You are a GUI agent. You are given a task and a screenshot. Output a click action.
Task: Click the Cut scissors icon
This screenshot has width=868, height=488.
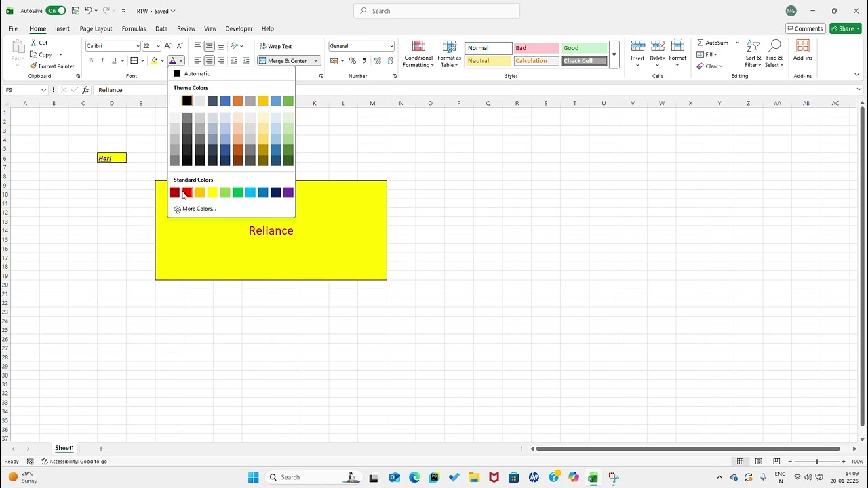[x=34, y=43]
